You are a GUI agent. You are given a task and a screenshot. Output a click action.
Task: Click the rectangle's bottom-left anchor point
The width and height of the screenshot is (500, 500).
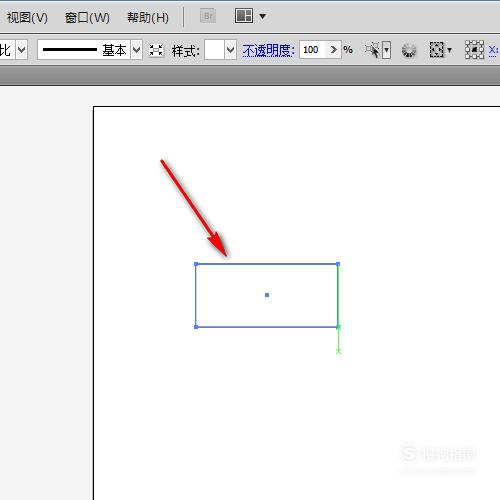pos(196,327)
